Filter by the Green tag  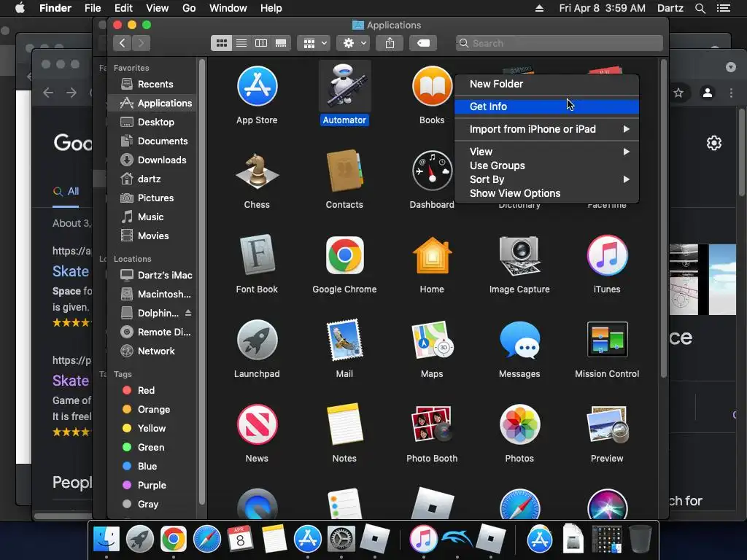pyautogui.click(x=152, y=448)
